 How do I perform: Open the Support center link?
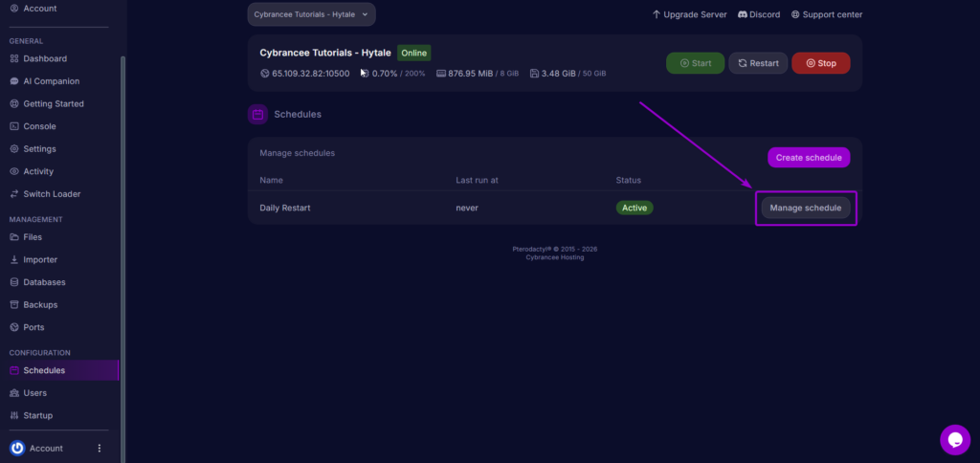tap(827, 14)
